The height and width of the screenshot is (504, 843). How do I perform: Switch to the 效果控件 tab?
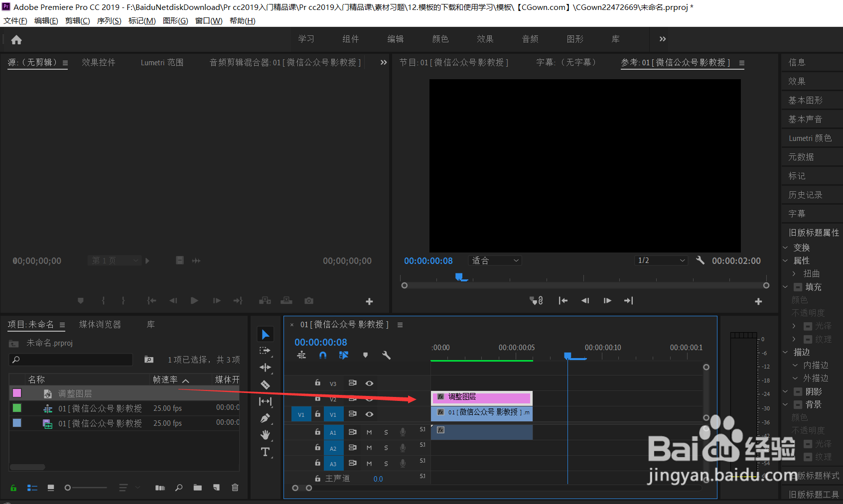pyautogui.click(x=99, y=62)
